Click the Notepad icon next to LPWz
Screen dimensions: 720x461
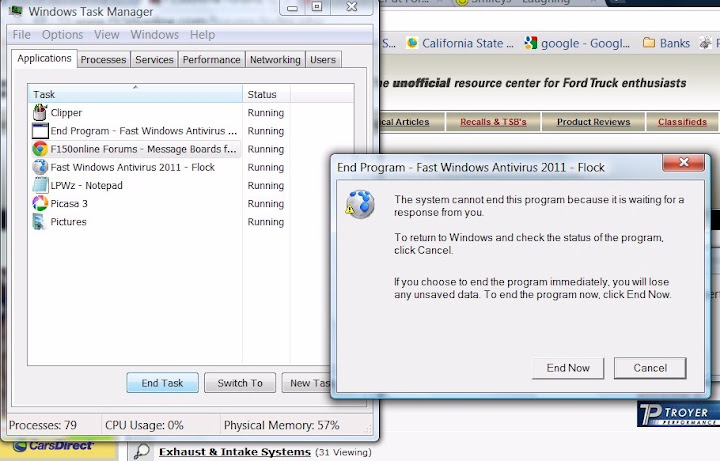(x=40, y=185)
